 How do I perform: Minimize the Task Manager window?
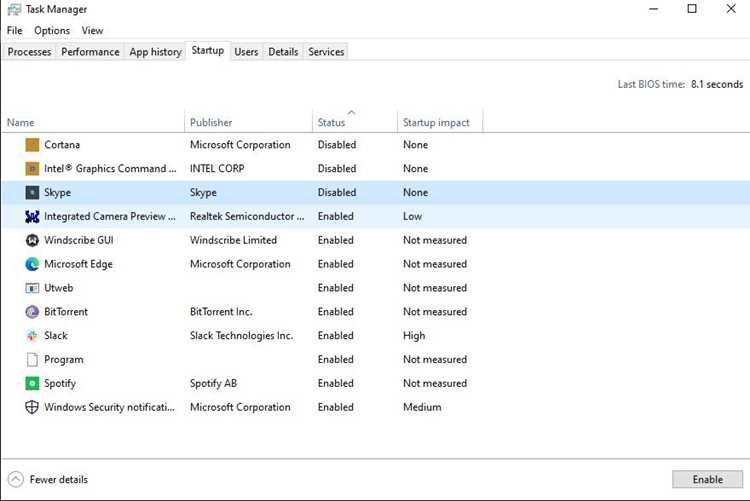tap(653, 9)
